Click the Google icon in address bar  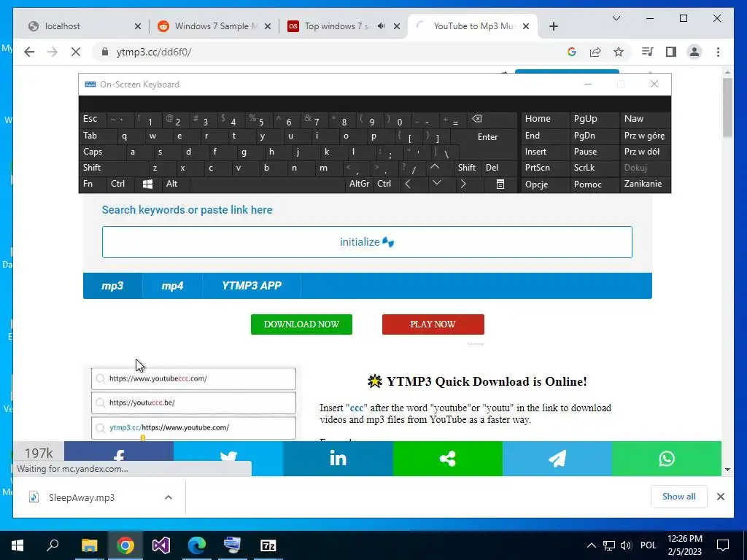[x=572, y=52]
